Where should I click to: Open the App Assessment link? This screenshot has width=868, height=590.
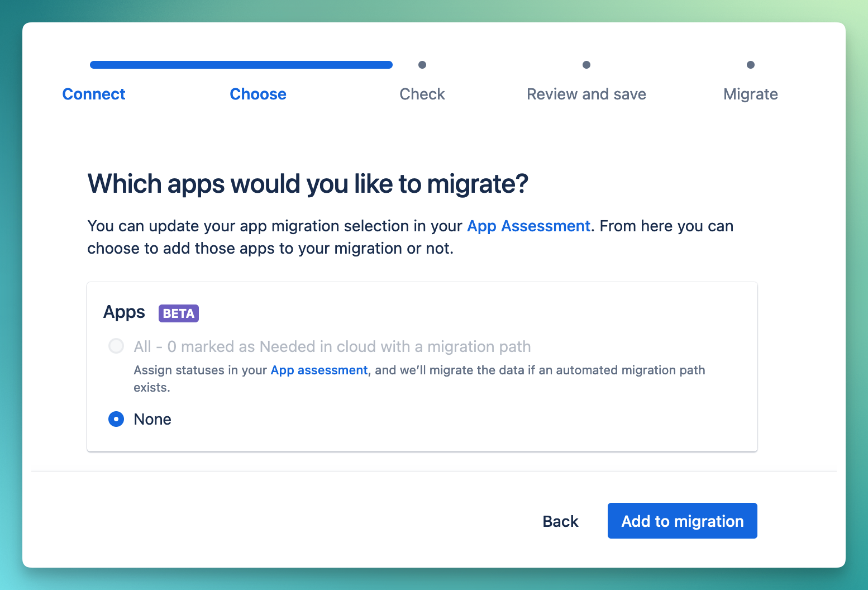pyautogui.click(x=528, y=226)
